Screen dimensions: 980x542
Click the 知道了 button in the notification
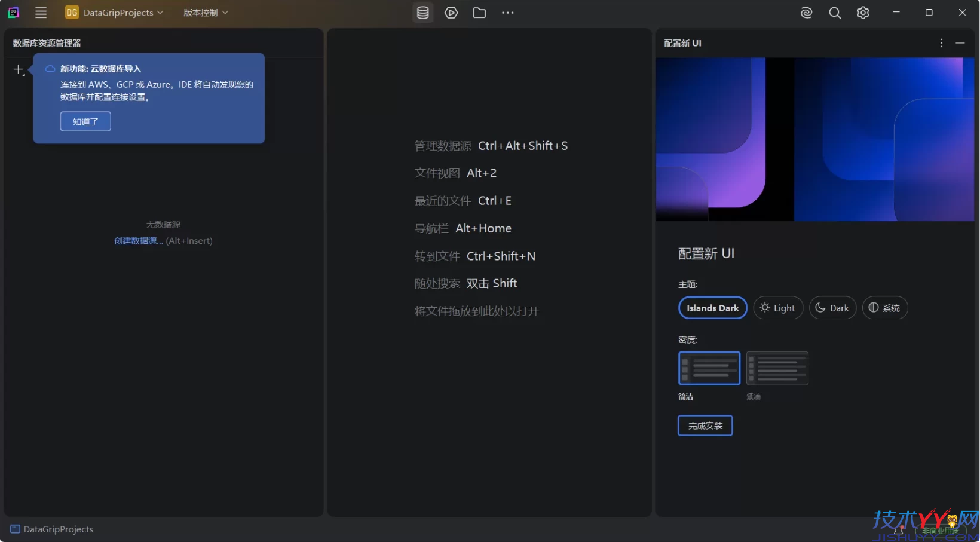(85, 121)
